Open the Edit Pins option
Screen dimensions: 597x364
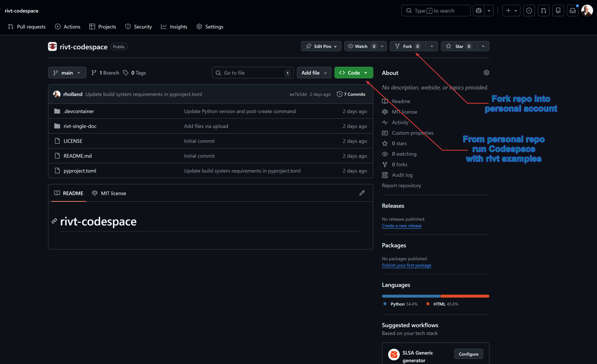321,46
